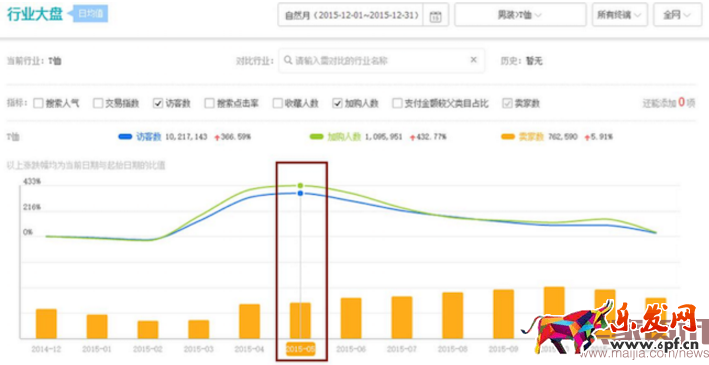Select the 2015-05 axis label

(300, 349)
